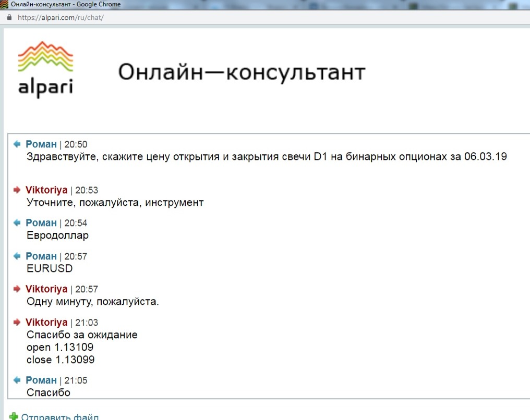Image resolution: width=530 pixels, height=420 pixels.
Task: Click the padlock icon in address bar
Action: pos(9,17)
